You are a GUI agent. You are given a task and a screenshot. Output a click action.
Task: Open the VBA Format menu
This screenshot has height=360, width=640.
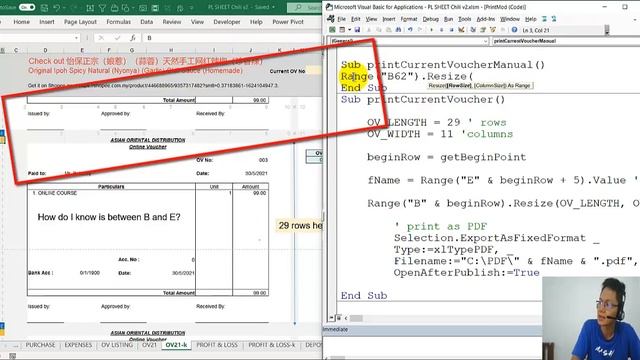point(409,19)
